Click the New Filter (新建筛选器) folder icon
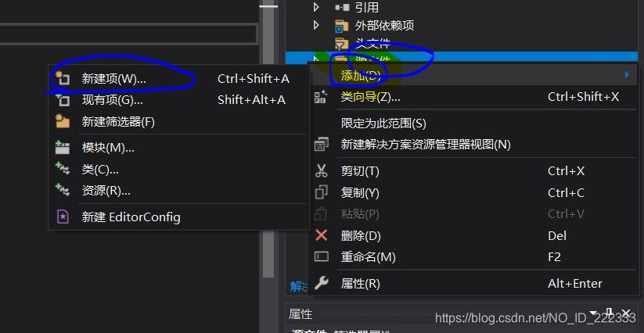This screenshot has width=644, height=333. tap(63, 121)
